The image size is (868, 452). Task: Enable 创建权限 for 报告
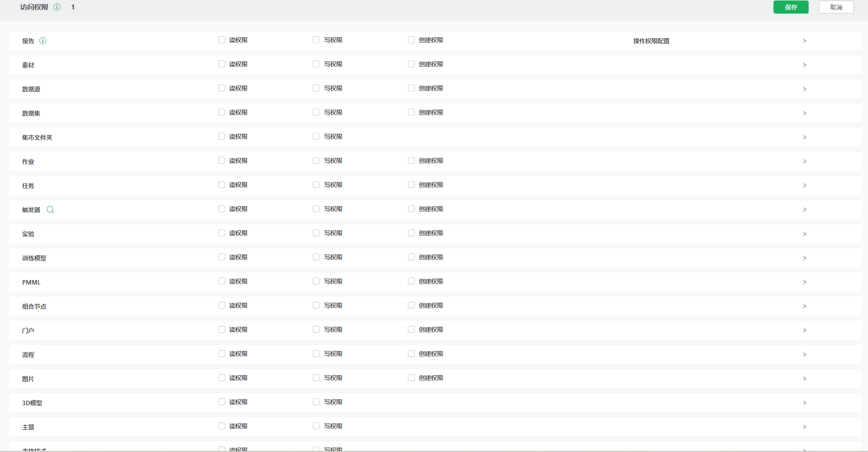[411, 40]
